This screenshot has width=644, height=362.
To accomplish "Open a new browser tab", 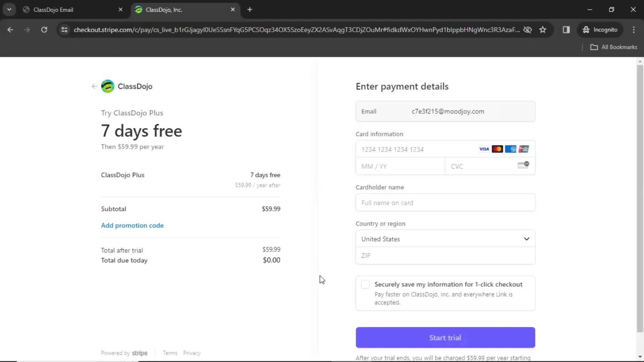I will (250, 10).
